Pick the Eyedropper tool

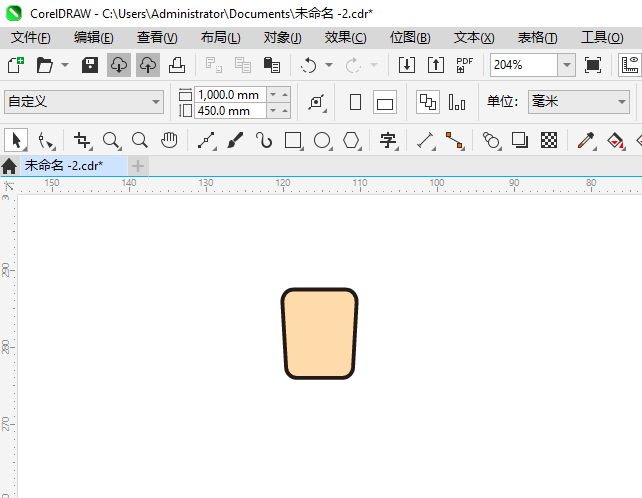click(x=589, y=140)
